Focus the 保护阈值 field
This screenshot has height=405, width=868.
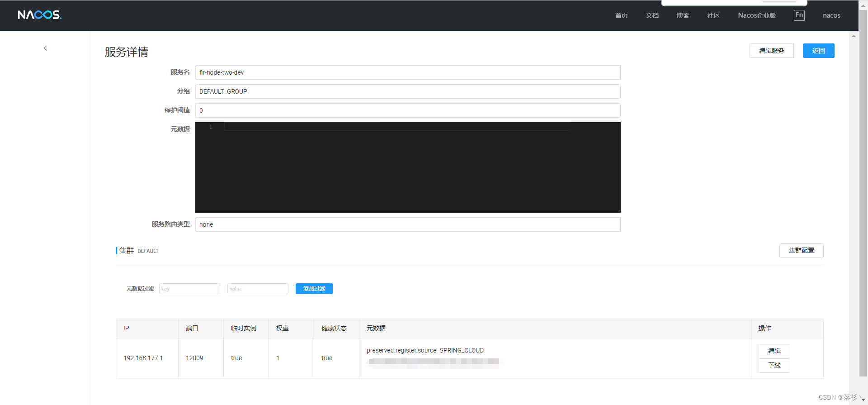click(x=408, y=110)
